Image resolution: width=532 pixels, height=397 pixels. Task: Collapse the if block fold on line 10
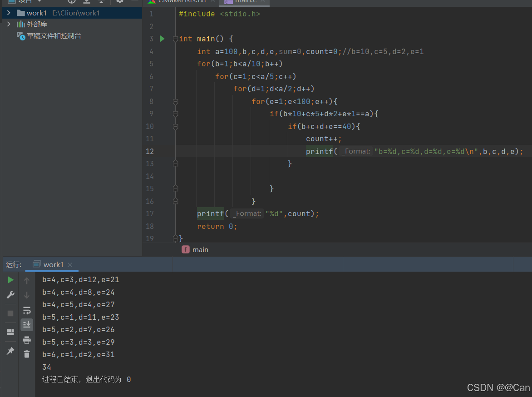(175, 127)
